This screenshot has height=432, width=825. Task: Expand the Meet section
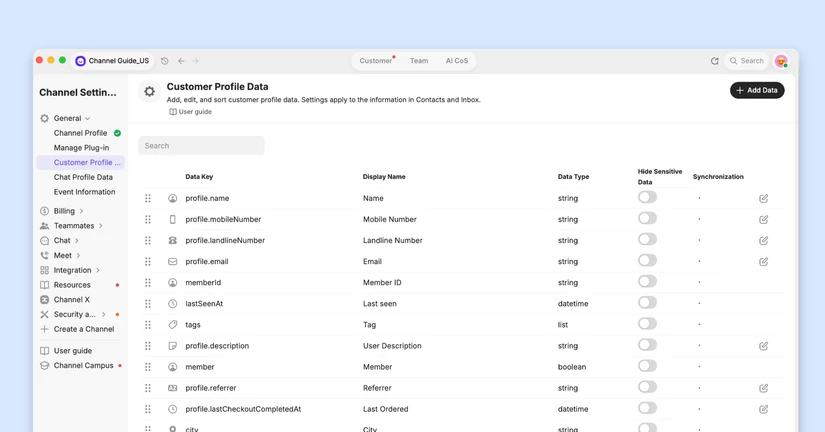(78, 255)
